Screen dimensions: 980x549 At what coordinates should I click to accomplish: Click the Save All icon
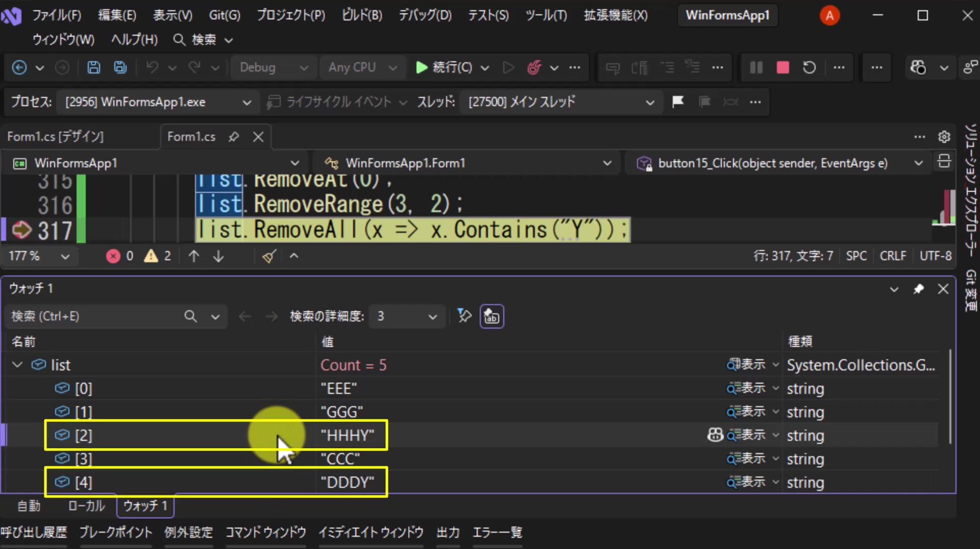120,67
